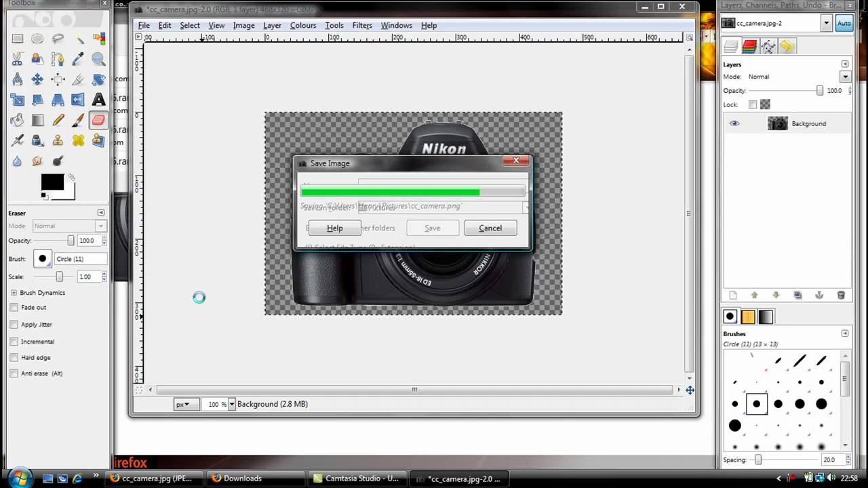Select the Eraser tool
868x488 pixels.
coord(98,120)
